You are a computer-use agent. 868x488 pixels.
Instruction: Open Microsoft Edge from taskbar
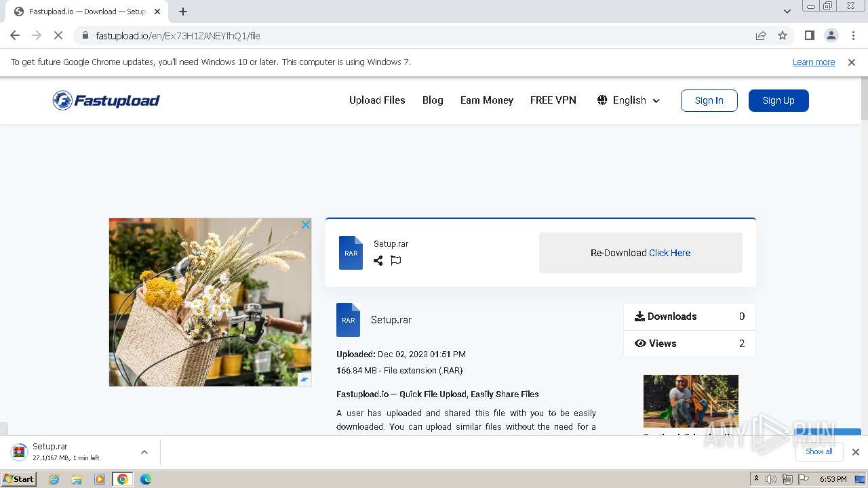coord(146,479)
